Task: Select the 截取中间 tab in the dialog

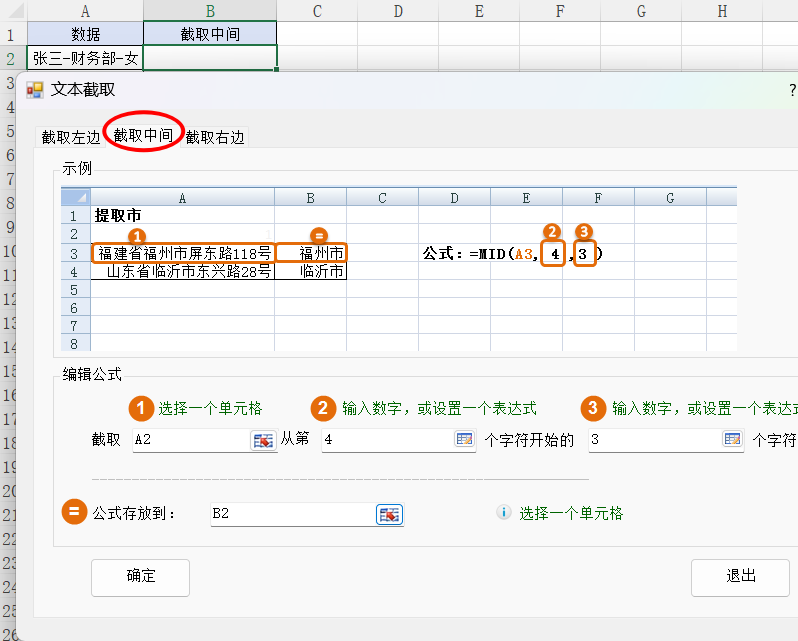Action: (143, 135)
